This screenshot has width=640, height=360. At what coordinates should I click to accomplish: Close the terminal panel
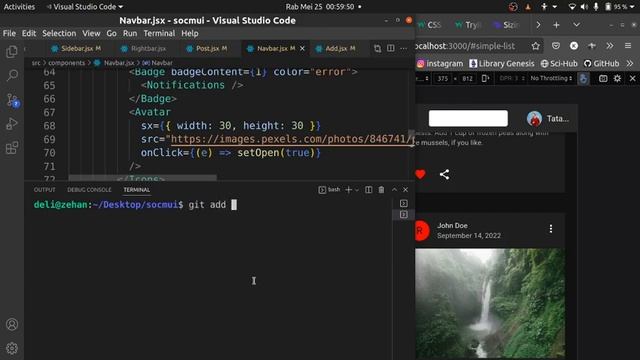405,190
